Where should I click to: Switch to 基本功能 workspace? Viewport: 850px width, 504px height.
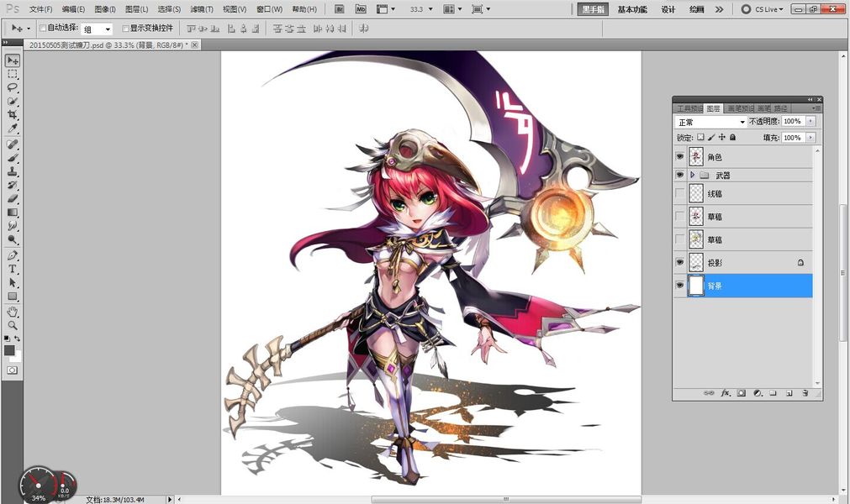tap(632, 9)
